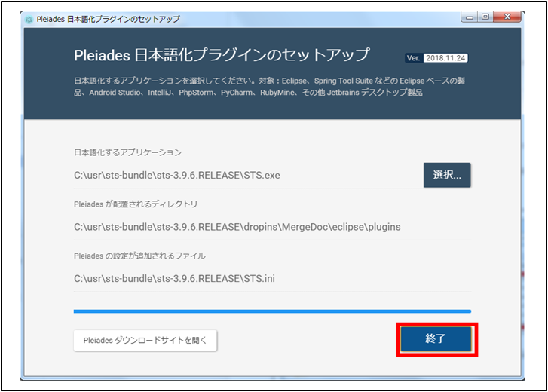The height and width of the screenshot is (392, 548).
Task: Click the Ver. label in the header
Action: [413, 58]
